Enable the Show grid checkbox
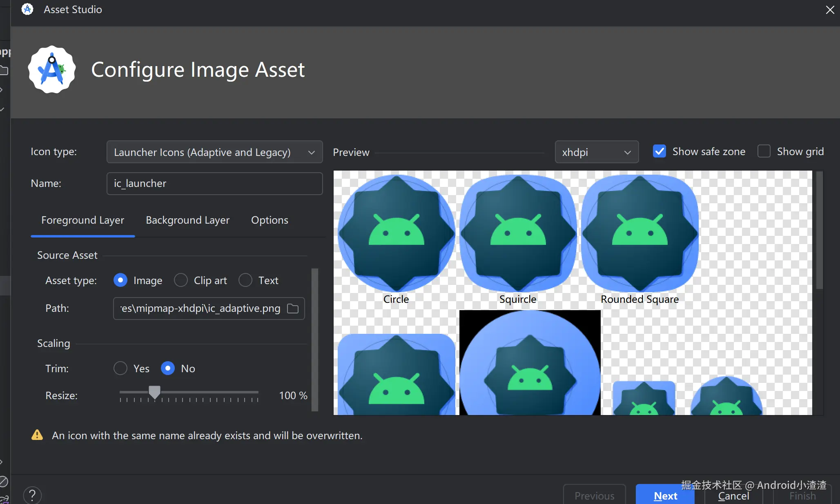 [x=764, y=151]
